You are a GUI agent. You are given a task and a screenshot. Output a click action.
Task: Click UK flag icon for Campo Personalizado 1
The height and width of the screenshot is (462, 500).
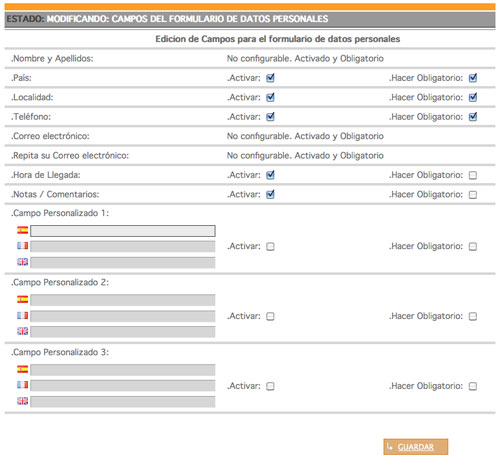(x=23, y=262)
